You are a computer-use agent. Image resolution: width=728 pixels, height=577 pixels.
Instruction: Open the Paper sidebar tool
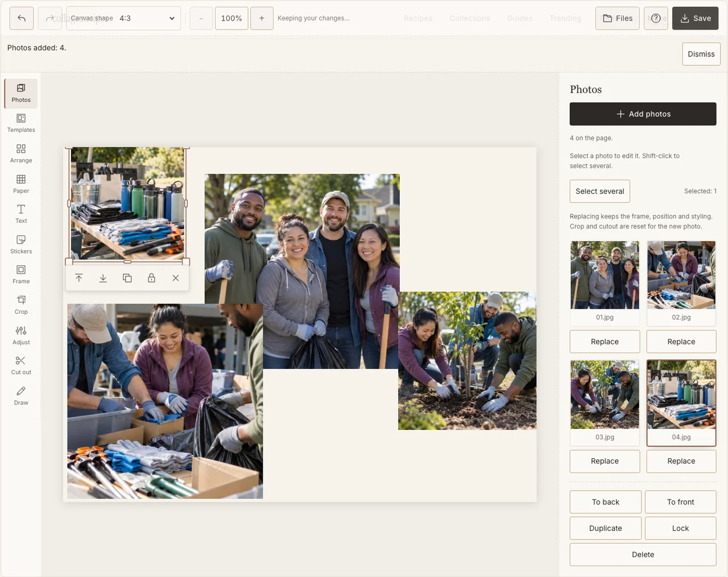[21, 184]
